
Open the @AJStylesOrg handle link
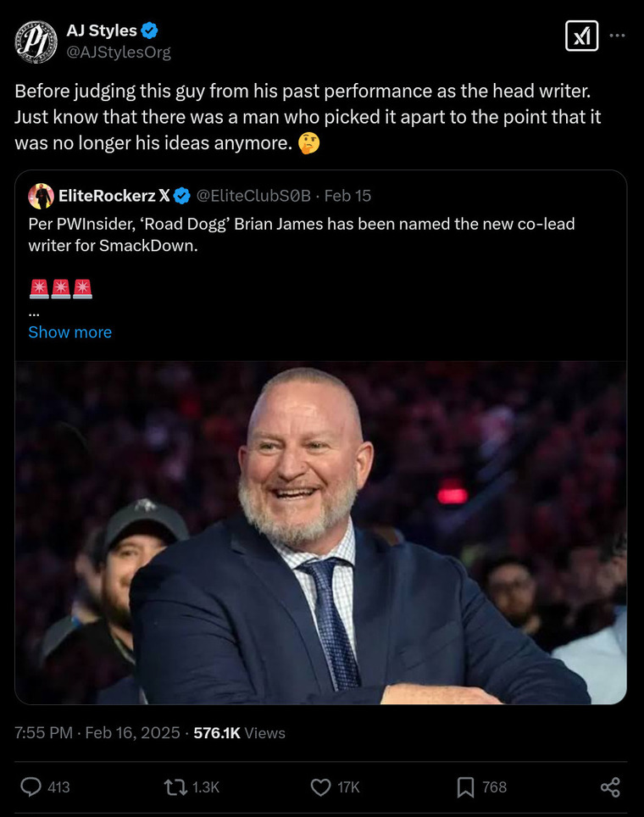coord(119,52)
